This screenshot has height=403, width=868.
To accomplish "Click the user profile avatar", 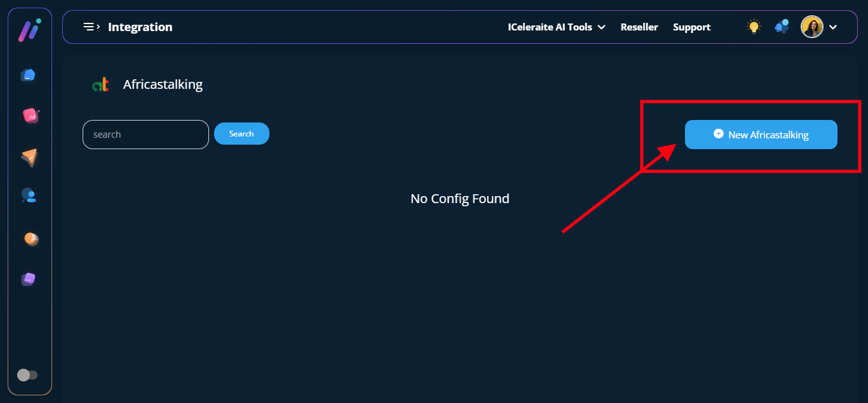I will [811, 27].
